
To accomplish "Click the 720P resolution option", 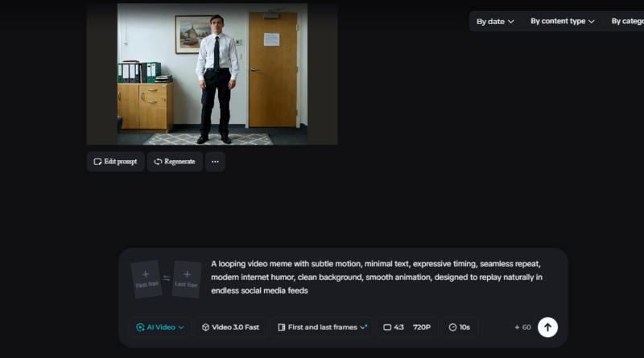I will click(422, 327).
